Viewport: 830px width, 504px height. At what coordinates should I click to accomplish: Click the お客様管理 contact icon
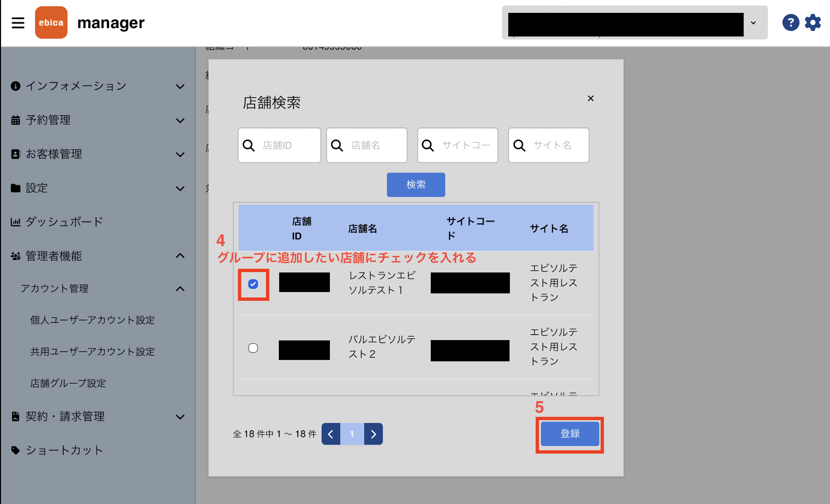pyautogui.click(x=15, y=154)
